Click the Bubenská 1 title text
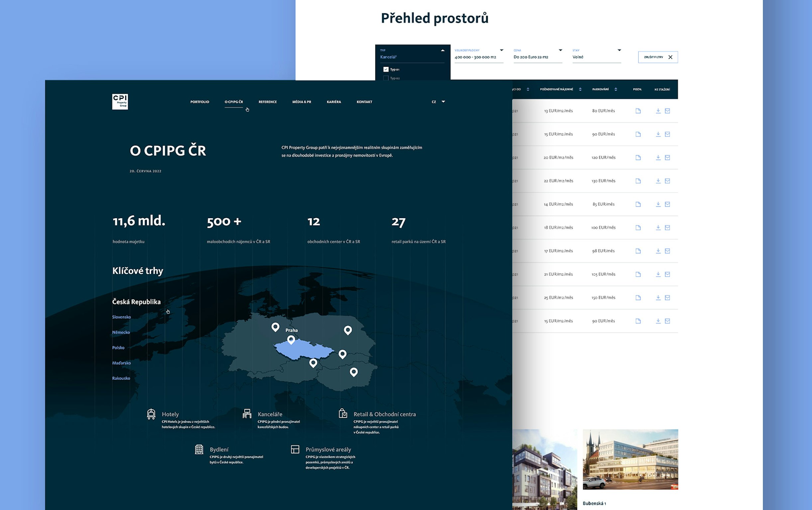812x510 pixels. point(594,503)
